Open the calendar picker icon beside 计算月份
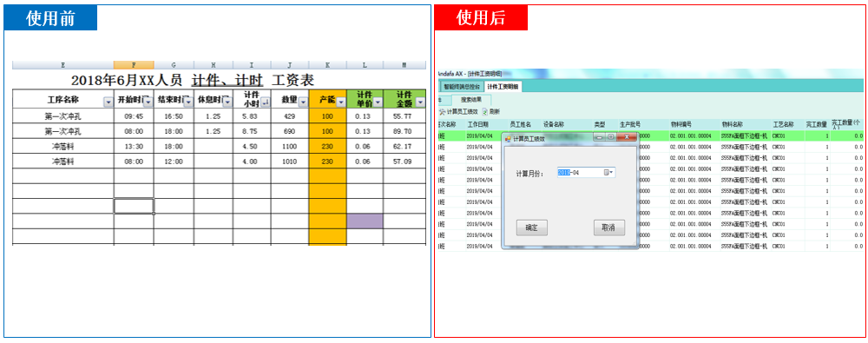868x343 pixels. coord(608,173)
